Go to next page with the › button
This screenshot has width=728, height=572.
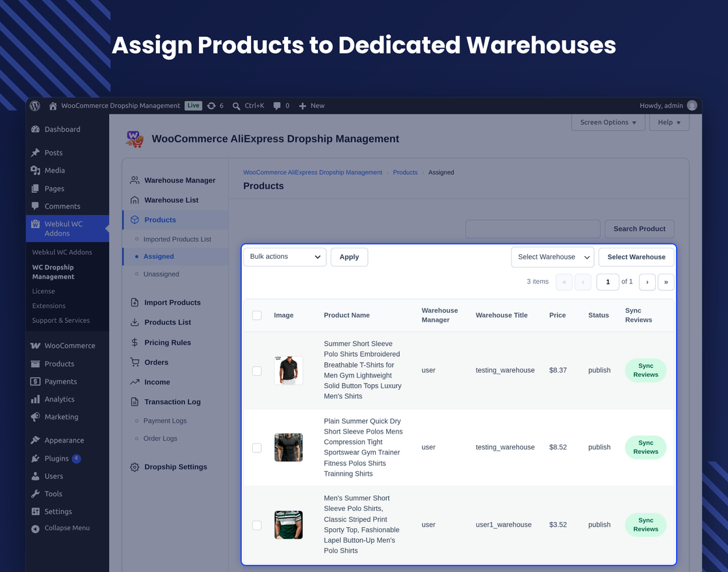point(647,282)
